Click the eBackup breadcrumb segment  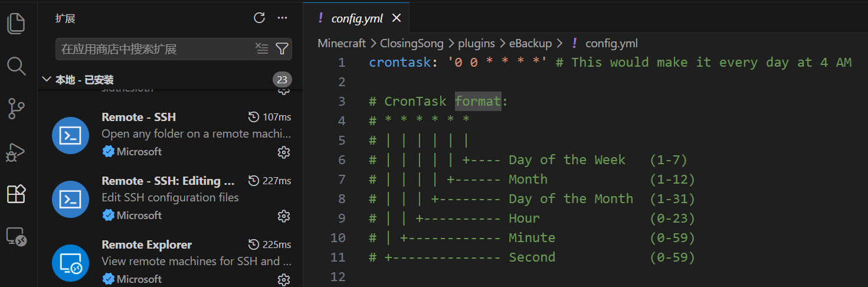pyautogui.click(x=531, y=43)
